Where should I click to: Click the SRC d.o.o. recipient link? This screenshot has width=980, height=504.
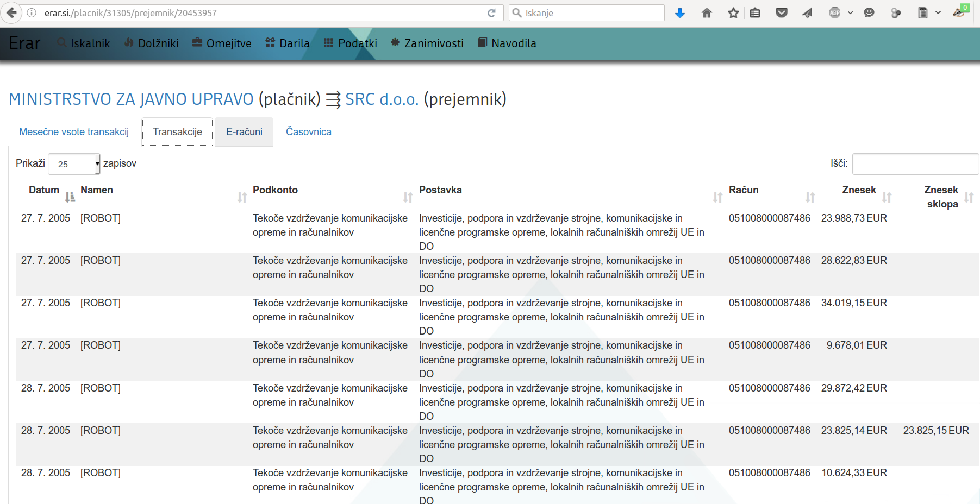click(x=382, y=99)
